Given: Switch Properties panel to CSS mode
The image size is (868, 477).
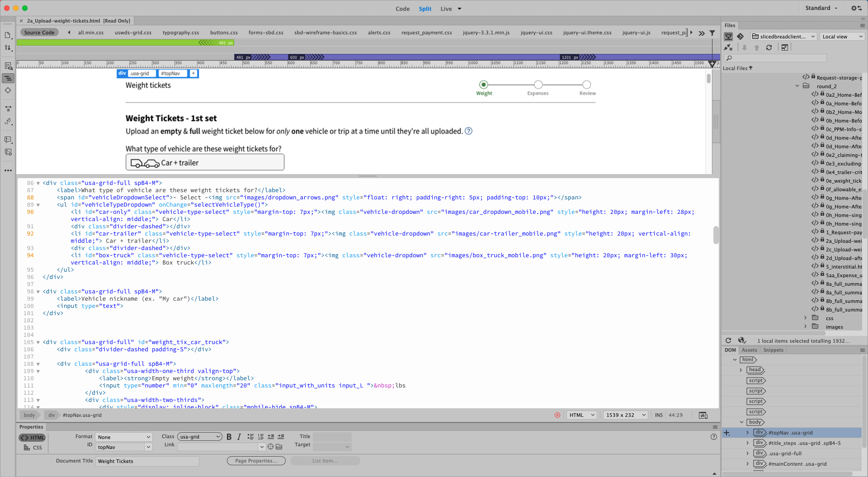Looking at the screenshot, I should (x=32, y=448).
